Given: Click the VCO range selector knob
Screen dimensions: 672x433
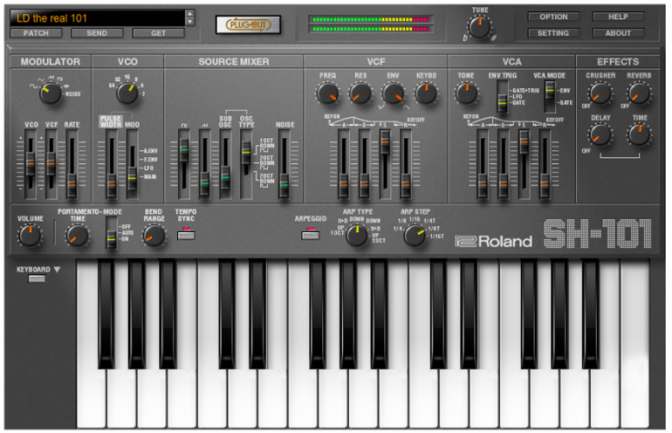Looking at the screenshot, I should coord(127,93).
